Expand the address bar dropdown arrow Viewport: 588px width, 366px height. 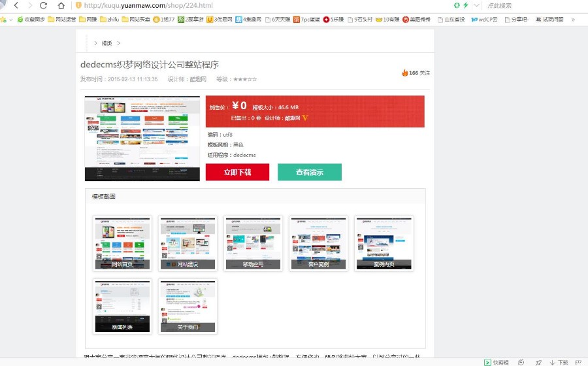coord(476,5)
